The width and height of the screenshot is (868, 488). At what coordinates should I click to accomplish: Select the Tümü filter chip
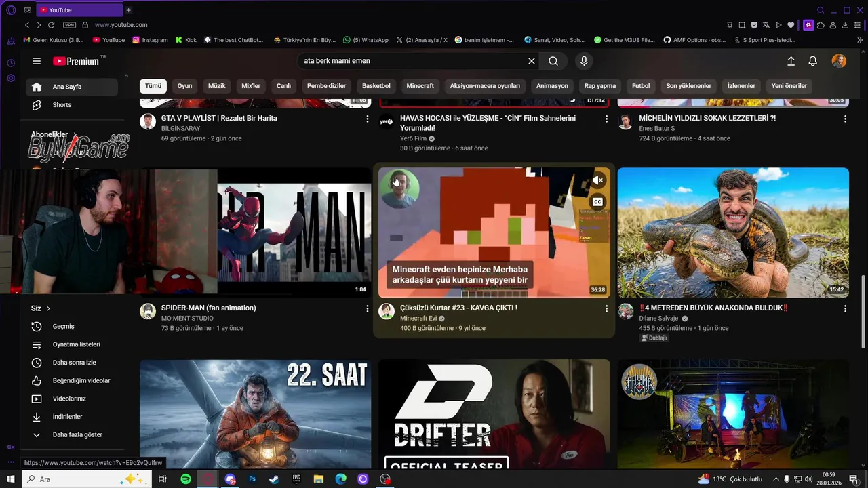(153, 86)
